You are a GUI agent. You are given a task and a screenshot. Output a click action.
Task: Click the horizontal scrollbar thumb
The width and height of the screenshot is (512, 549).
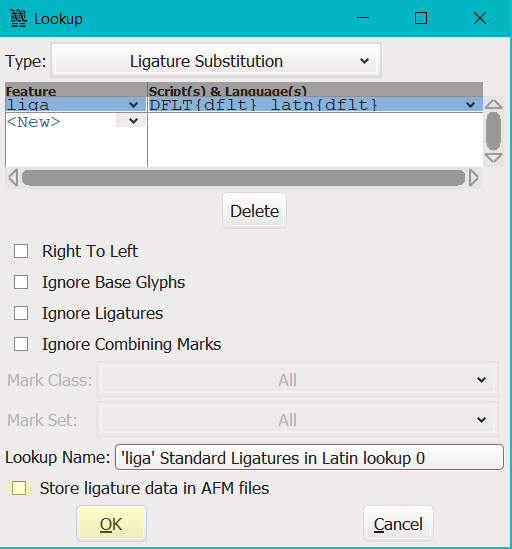243,178
